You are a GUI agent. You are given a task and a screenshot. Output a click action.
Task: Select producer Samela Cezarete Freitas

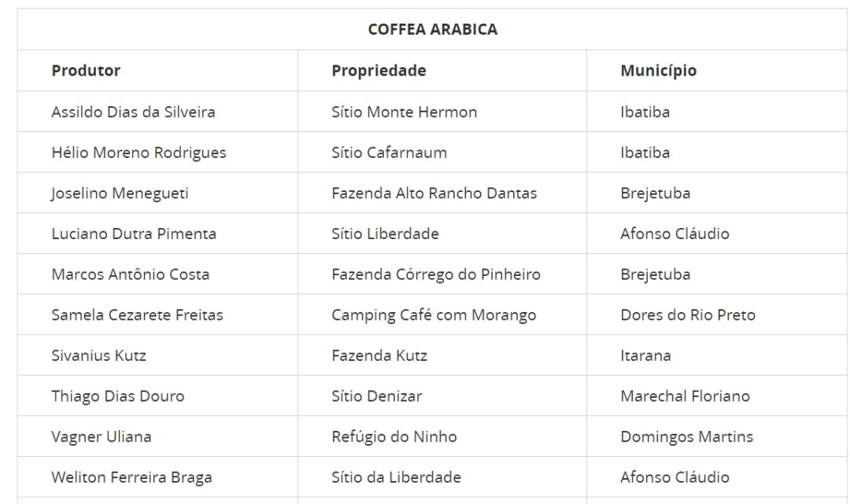137,315
